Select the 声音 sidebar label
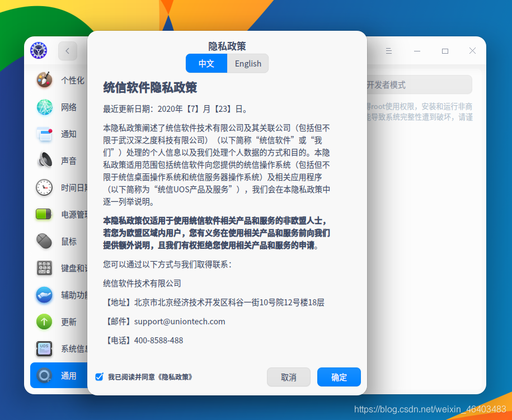Image resolution: width=512 pixels, height=420 pixels. [x=69, y=161]
